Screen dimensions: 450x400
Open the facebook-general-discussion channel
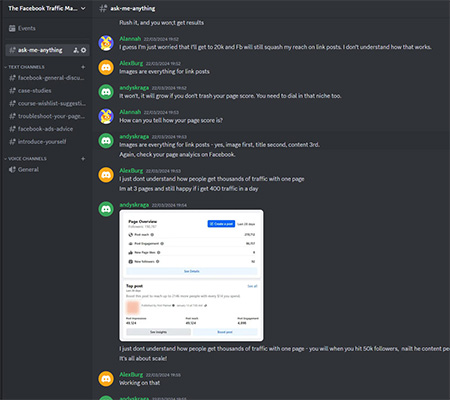point(47,78)
